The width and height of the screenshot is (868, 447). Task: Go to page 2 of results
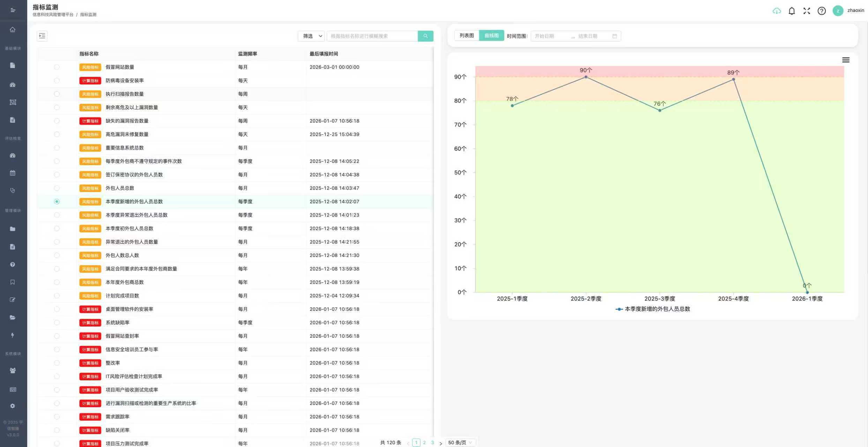click(424, 442)
